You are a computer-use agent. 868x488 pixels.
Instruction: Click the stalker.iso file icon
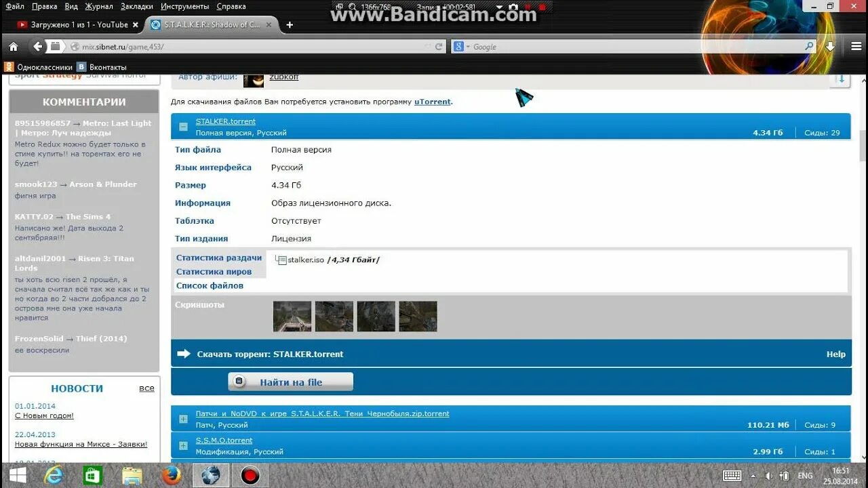(x=281, y=260)
